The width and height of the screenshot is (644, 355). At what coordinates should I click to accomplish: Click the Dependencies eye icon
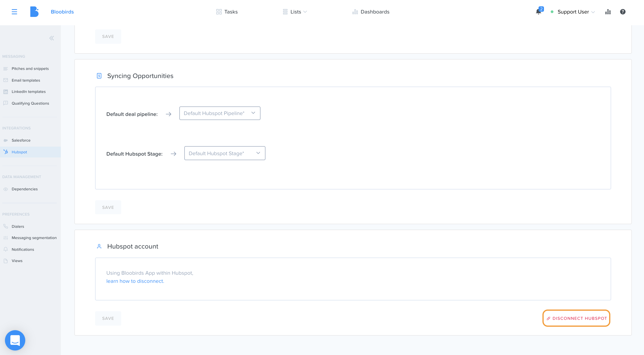(x=5, y=189)
